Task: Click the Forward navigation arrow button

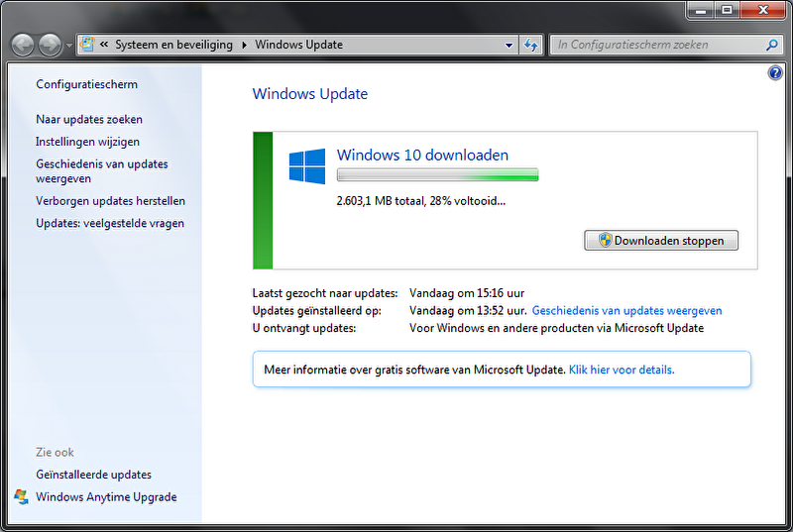Action: click(x=49, y=45)
